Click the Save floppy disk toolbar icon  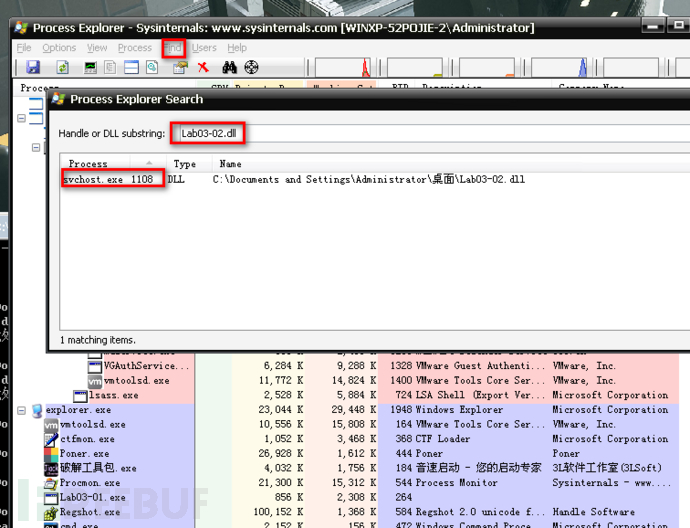(x=33, y=67)
